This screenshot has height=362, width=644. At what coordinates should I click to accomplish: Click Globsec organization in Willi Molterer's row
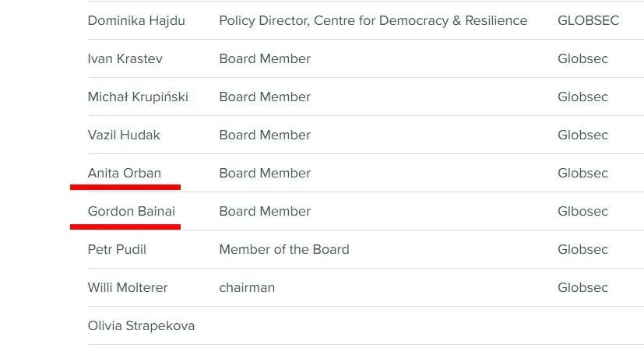point(582,288)
